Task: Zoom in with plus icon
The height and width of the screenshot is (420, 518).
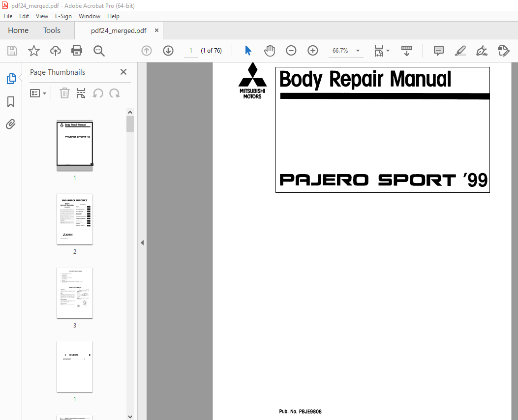Action: 312,51
